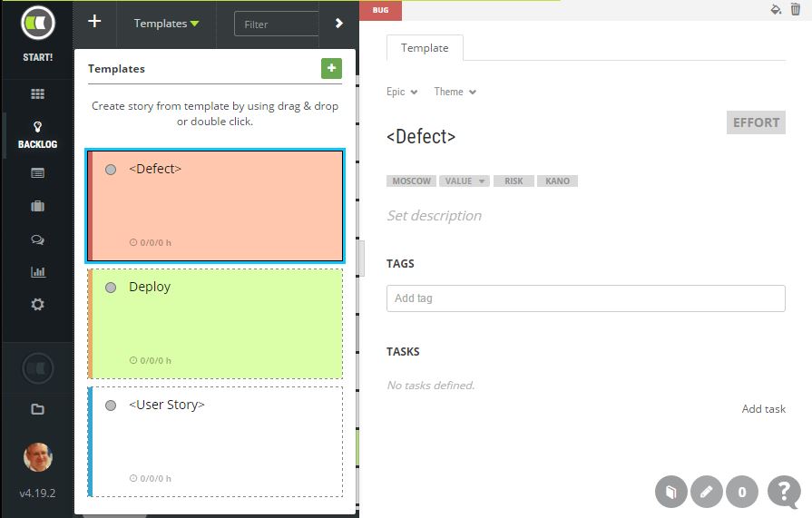Click the EFFORT button
The image size is (812, 518).
[756, 122]
